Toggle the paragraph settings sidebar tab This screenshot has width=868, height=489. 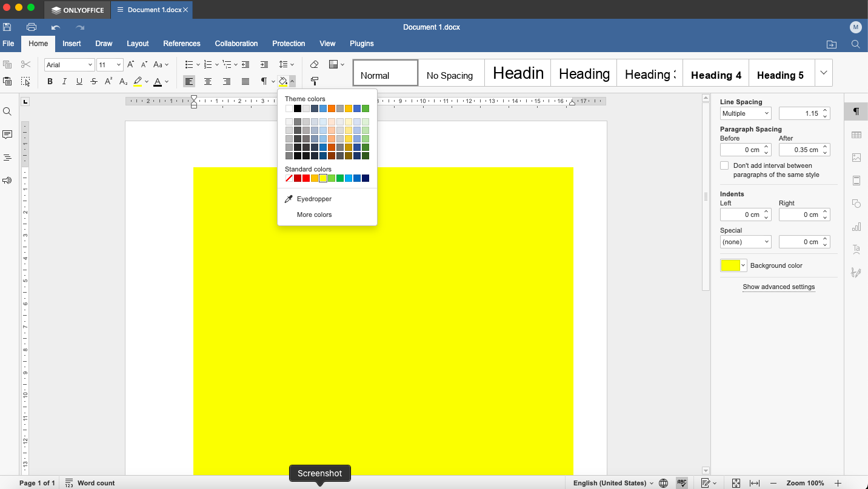[856, 111]
